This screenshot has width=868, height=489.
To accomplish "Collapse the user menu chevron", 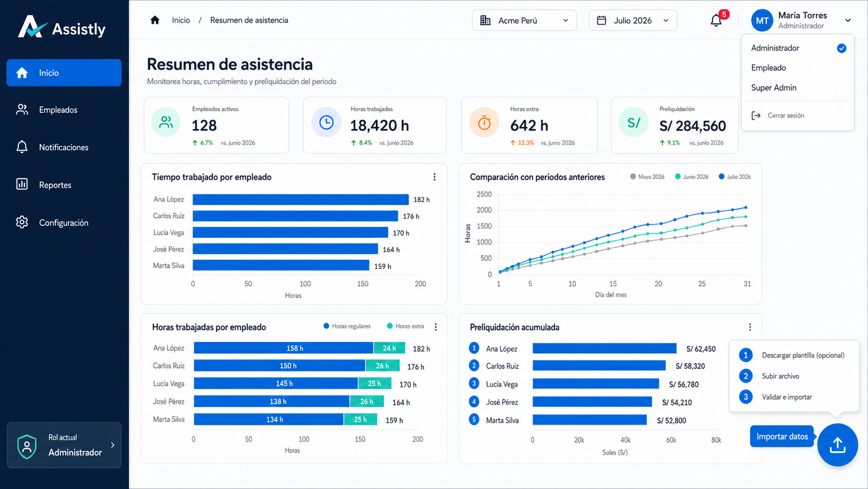I will pos(848,20).
